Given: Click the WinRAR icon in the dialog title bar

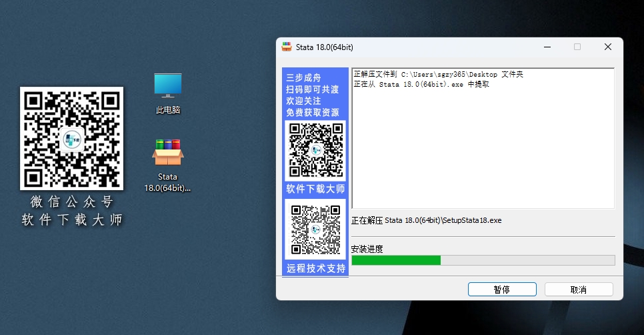Looking at the screenshot, I should click(286, 47).
